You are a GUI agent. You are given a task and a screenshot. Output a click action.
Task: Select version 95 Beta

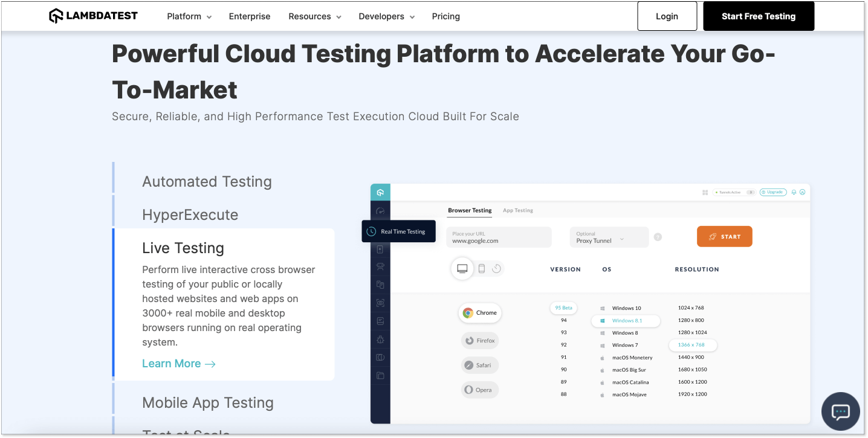pos(563,308)
